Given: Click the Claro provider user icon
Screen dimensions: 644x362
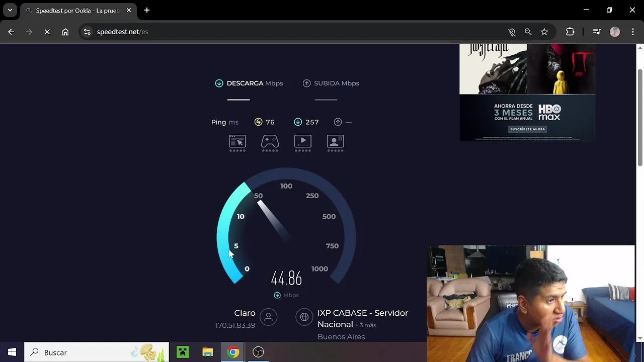Looking at the screenshot, I should (268, 317).
